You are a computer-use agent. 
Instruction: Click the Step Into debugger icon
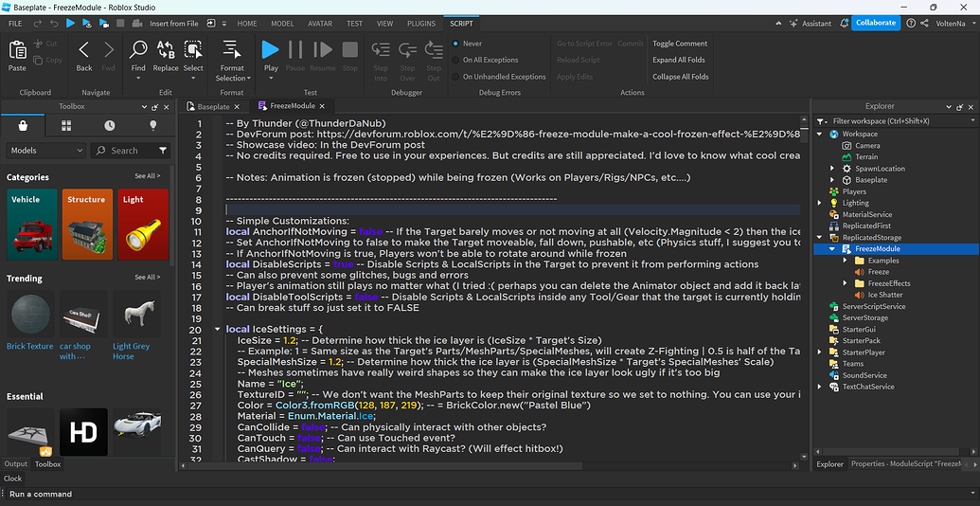381,50
